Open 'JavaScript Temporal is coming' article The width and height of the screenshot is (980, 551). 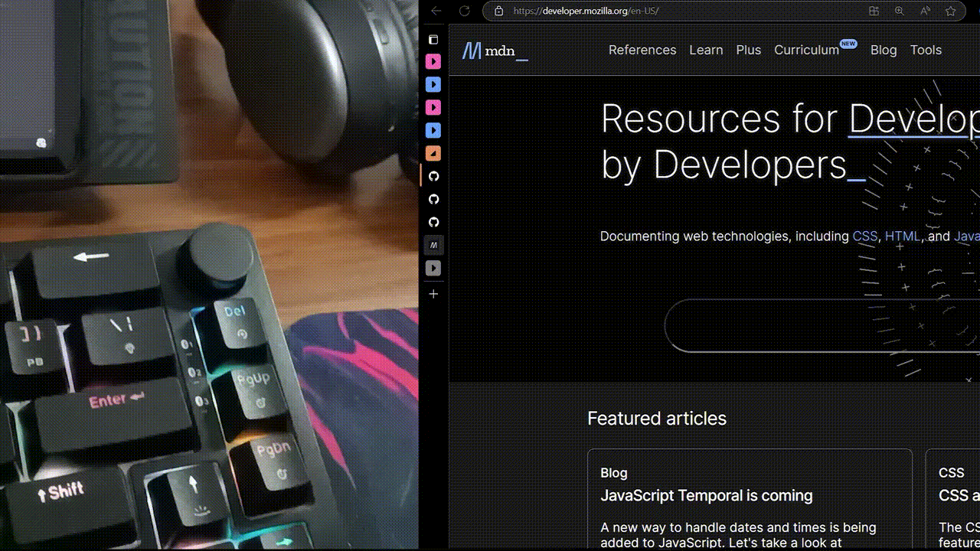click(707, 495)
